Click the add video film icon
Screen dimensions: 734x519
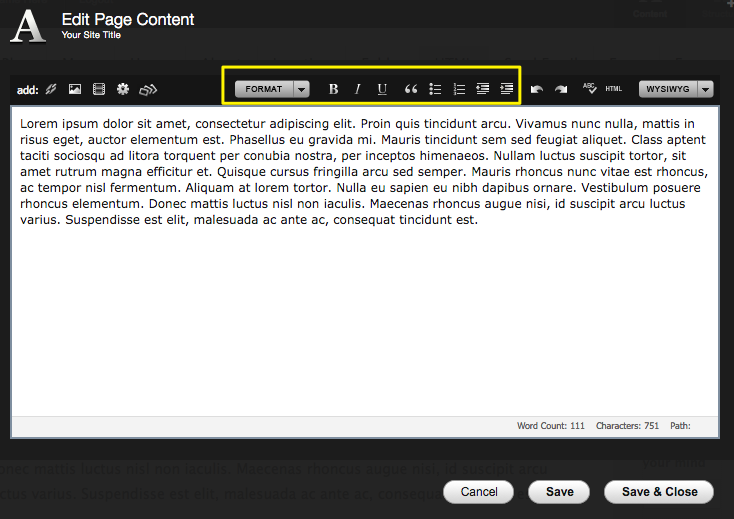click(98, 89)
